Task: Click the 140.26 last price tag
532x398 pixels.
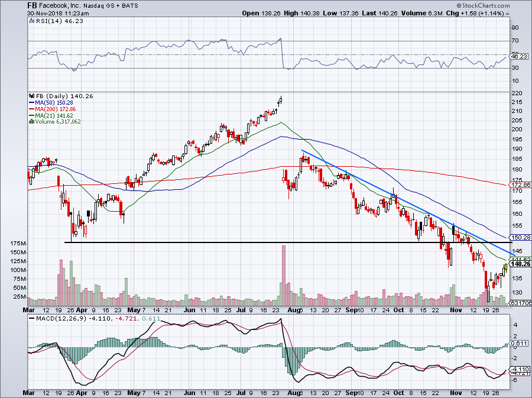Action: [x=520, y=264]
